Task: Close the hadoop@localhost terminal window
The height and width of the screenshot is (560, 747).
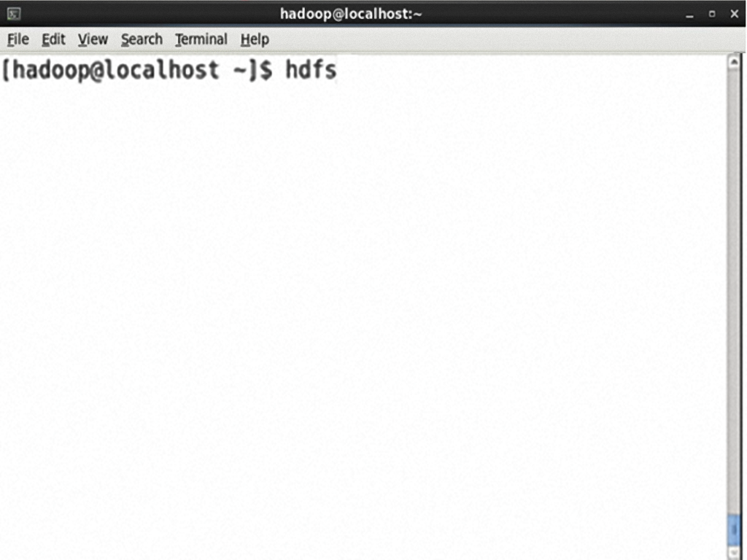Action: [x=734, y=15]
